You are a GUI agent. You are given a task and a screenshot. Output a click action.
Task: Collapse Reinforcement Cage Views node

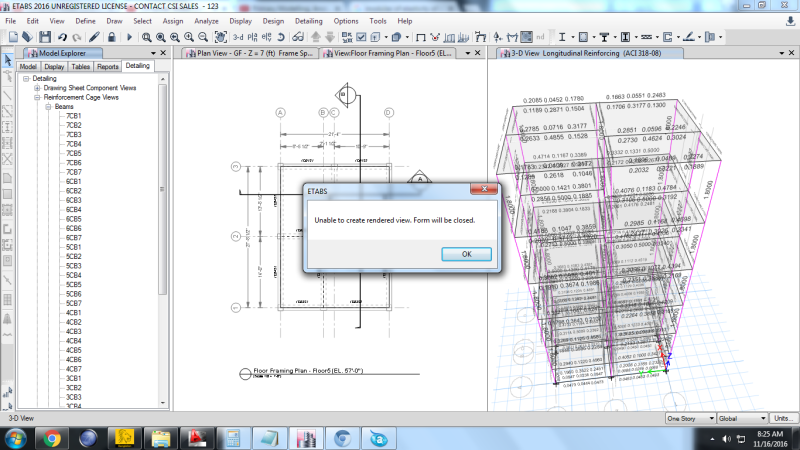[37, 97]
